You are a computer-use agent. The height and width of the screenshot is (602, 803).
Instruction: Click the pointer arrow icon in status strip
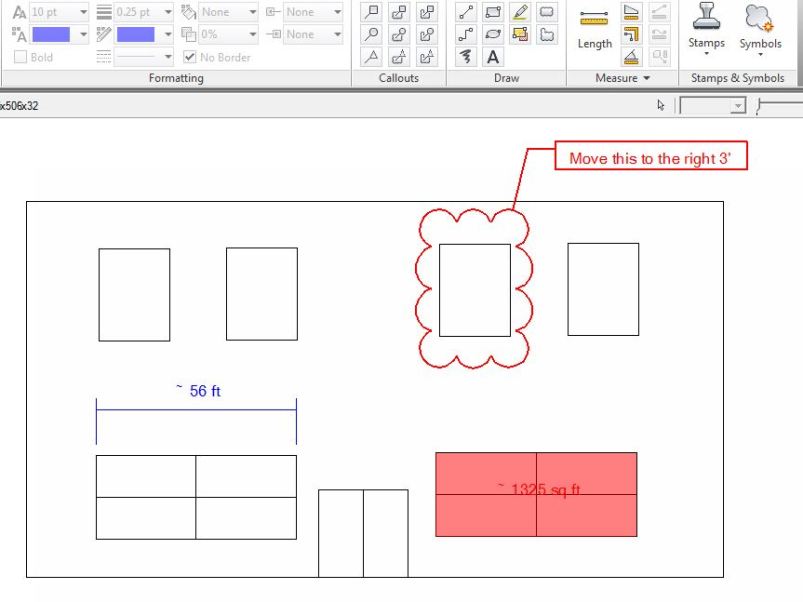(x=661, y=105)
